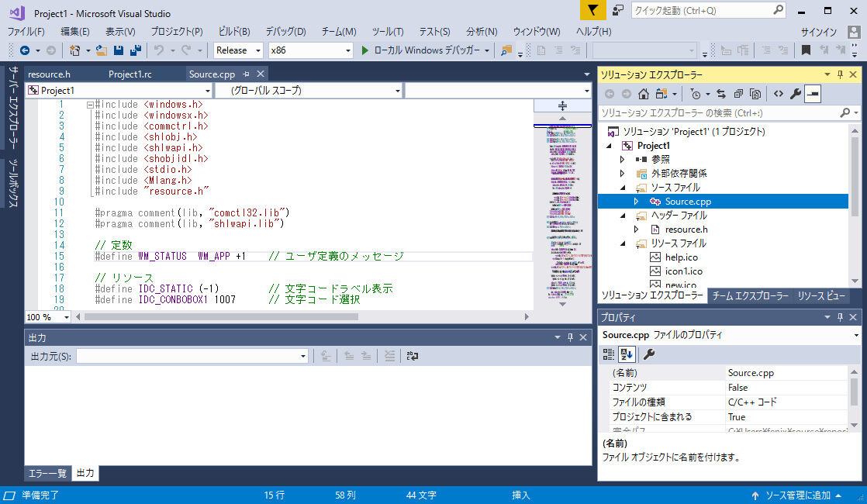Switch to the エラー一覧 tab
This screenshot has width=867, height=504.
pos(47,473)
